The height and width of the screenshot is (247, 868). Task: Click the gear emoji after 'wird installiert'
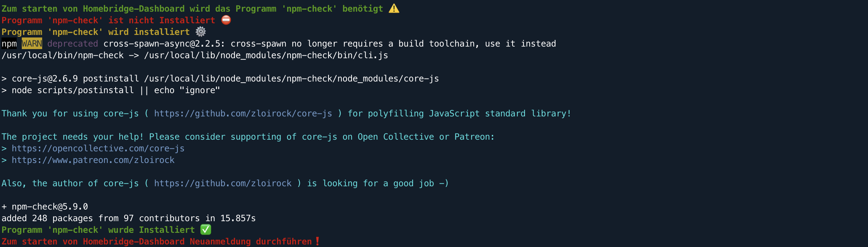201,32
